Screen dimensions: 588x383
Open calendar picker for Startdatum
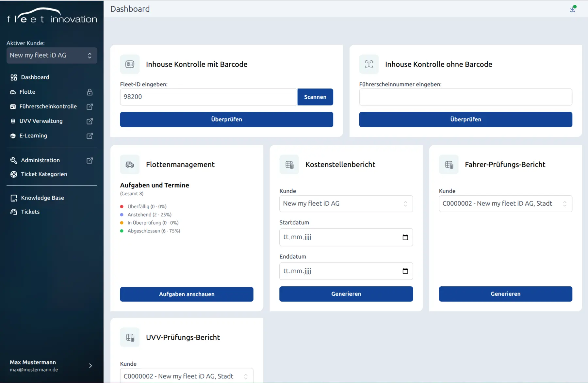coord(405,237)
